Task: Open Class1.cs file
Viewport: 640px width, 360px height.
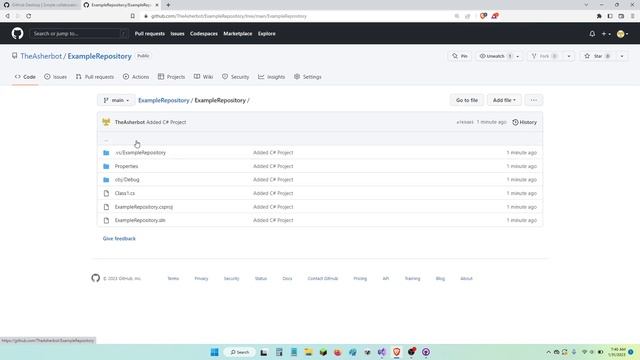Action: click(124, 193)
